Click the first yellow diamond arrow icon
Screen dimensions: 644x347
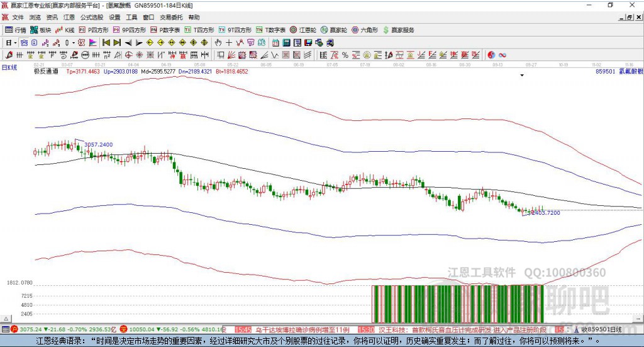[150, 43]
